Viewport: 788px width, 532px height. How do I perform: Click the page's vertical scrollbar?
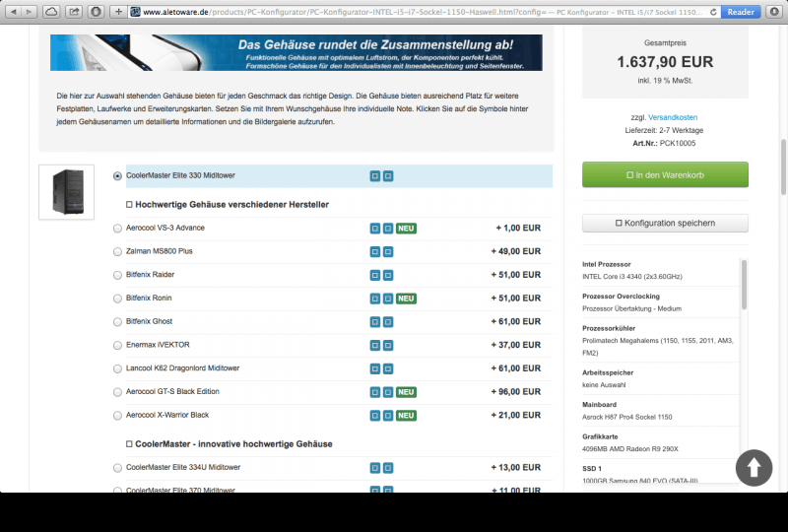point(783,167)
